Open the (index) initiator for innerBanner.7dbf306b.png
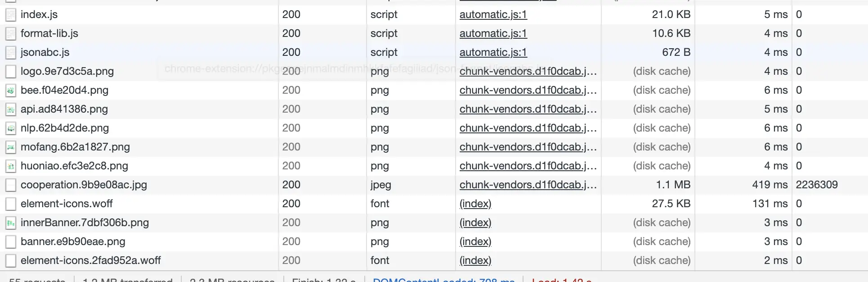Image resolution: width=868 pixels, height=282 pixels. 475,223
